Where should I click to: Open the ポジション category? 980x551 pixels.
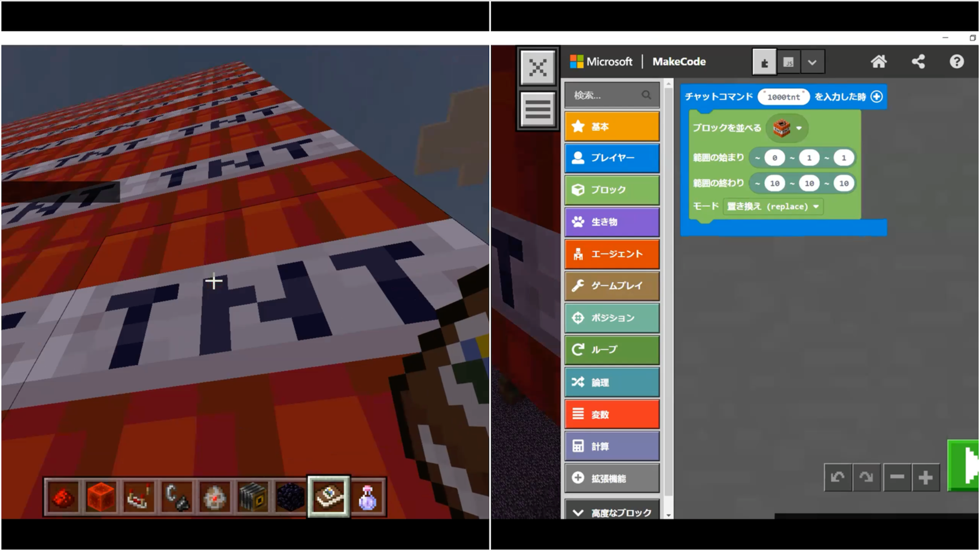[612, 318]
